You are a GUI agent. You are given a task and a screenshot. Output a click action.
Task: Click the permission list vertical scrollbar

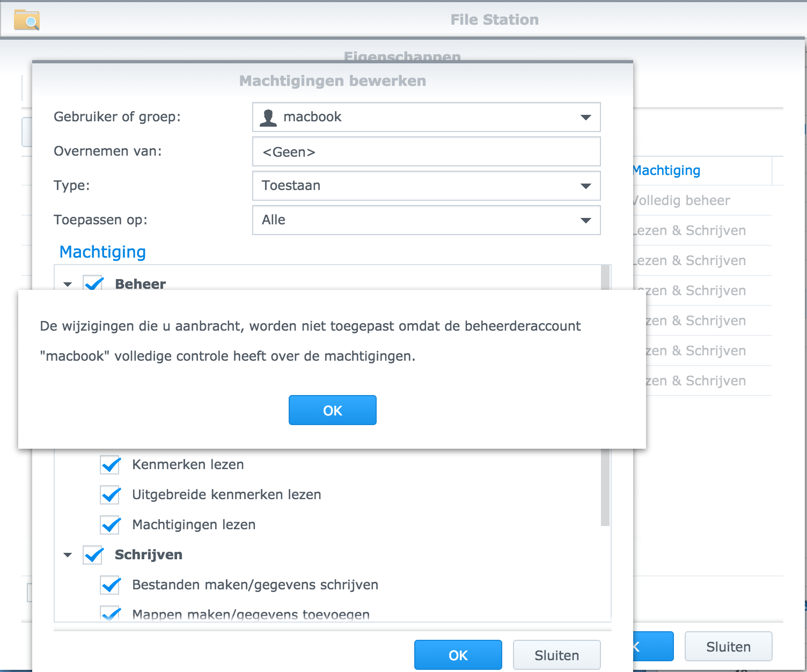[605, 483]
